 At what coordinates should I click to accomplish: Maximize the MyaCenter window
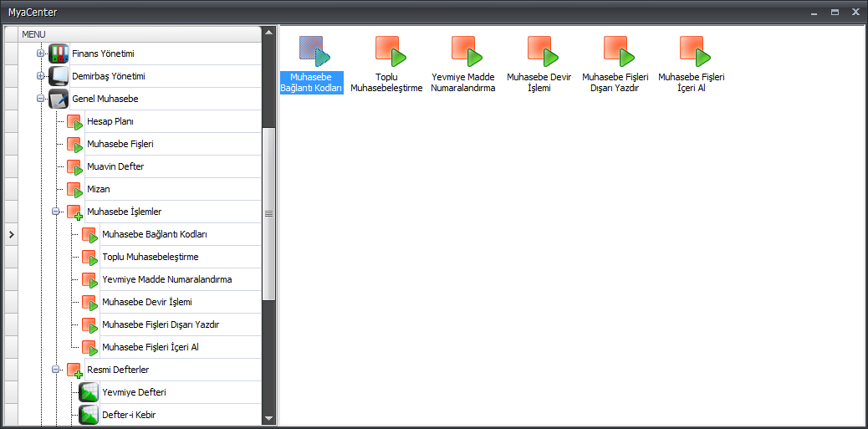(x=835, y=12)
